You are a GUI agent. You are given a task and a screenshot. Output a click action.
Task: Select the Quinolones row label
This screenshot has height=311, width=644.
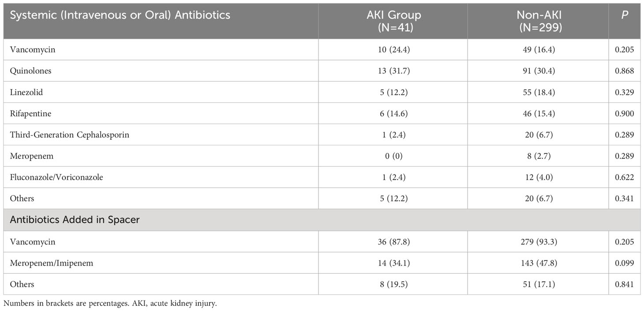[x=30, y=71]
